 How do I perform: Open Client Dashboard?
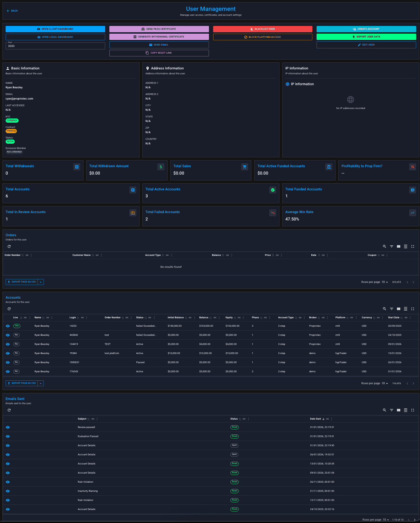click(55, 29)
